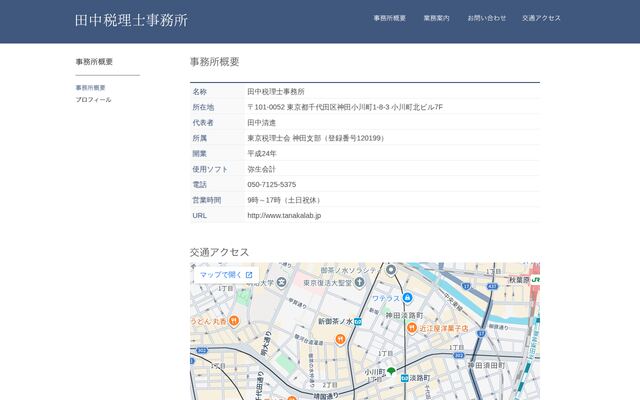
Task: Click the external-link icon in マップで開く
Action: 249,275
